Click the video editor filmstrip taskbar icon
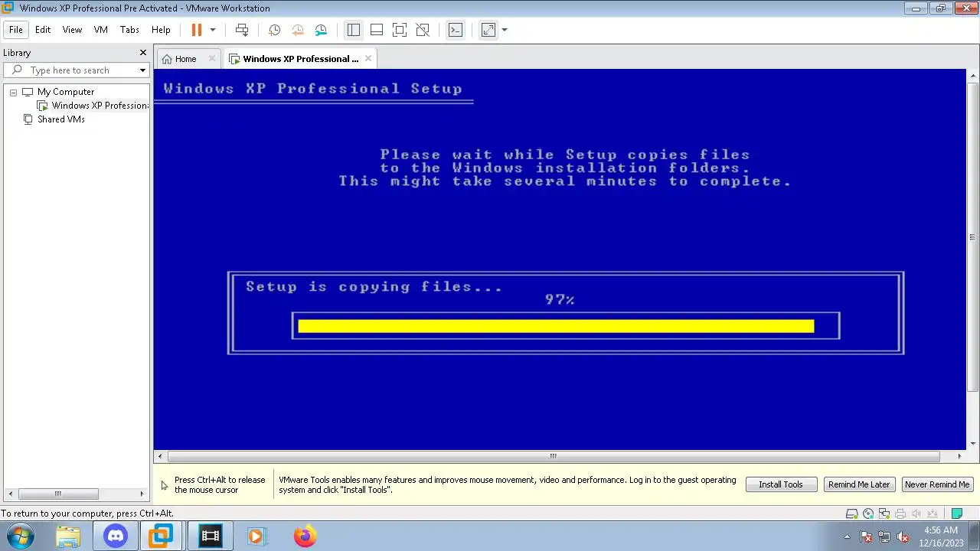 pyautogui.click(x=210, y=536)
